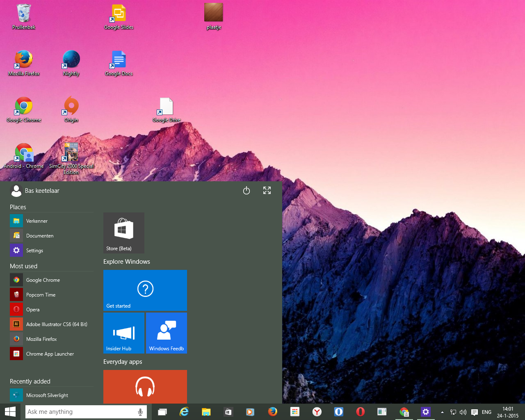
Task: Show hidden system tray icons arrow
Action: point(442,412)
